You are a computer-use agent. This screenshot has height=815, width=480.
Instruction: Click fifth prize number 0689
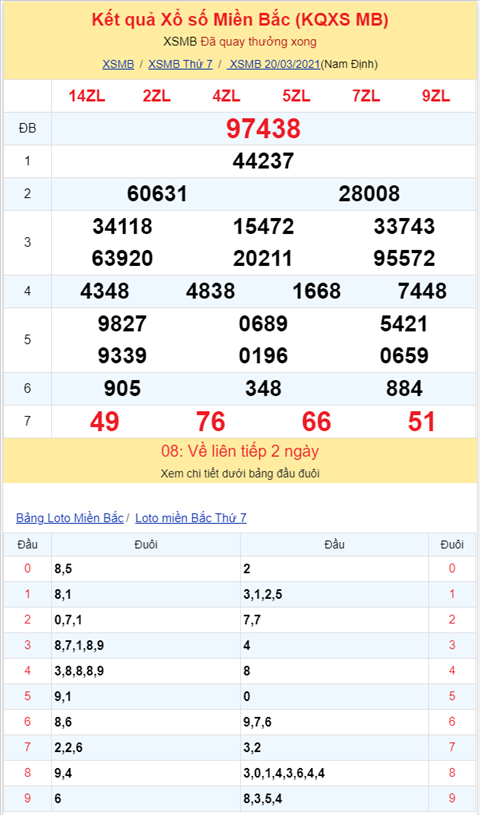point(263,324)
